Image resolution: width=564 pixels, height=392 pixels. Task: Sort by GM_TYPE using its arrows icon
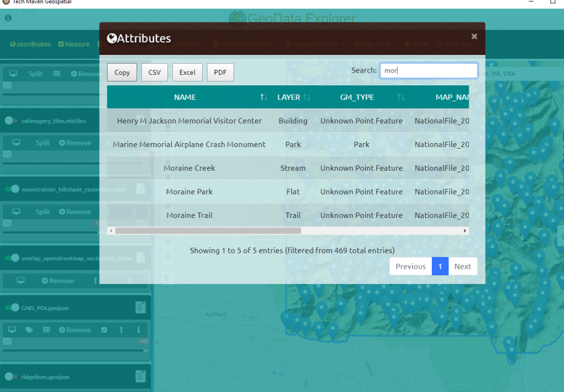[401, 97]
